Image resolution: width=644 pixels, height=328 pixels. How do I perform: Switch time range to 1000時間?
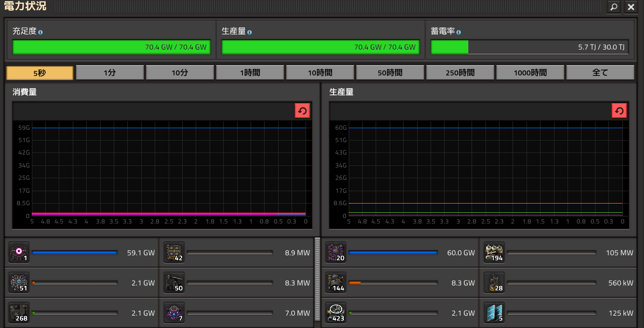(530, 73)
